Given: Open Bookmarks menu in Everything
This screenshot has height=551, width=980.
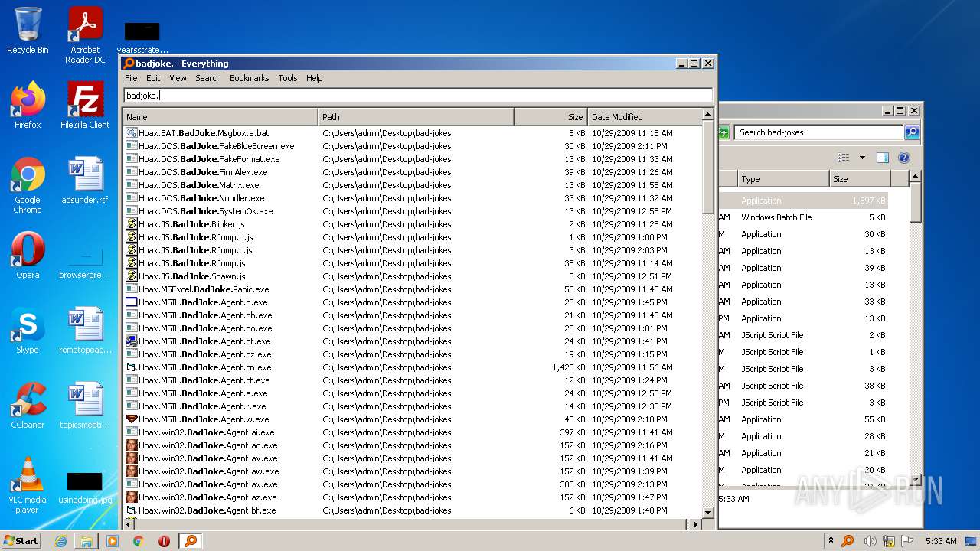Looking at the screenshot, I should coord(249,78).
